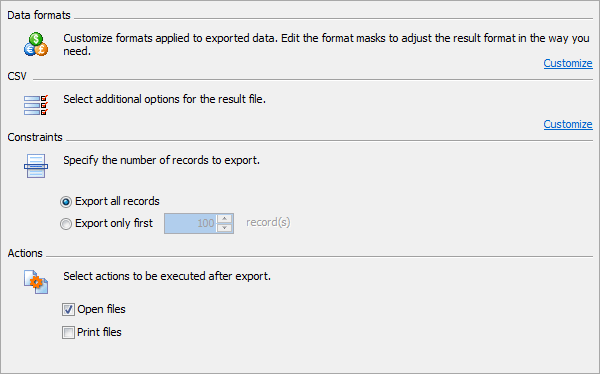The image size is (600, 374).
Task: Click the CSV options checklist icon
Action: click(36, 105)
